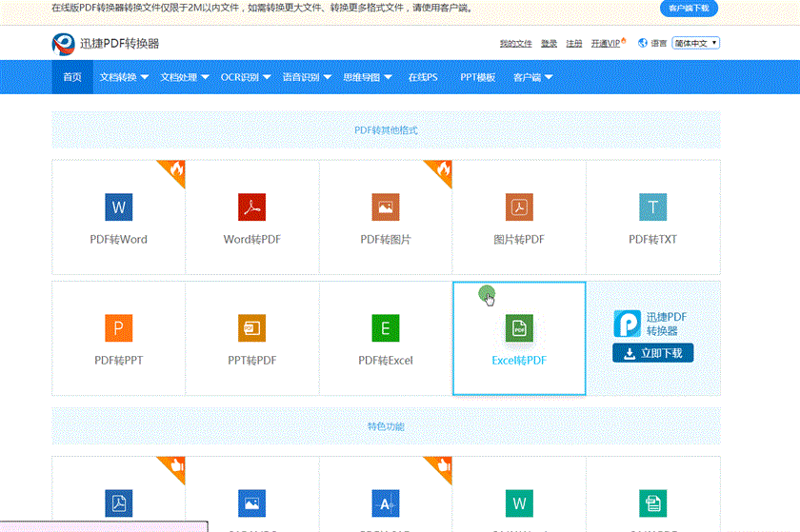Click the PDF转Word blue W icon

click(119, 207)
